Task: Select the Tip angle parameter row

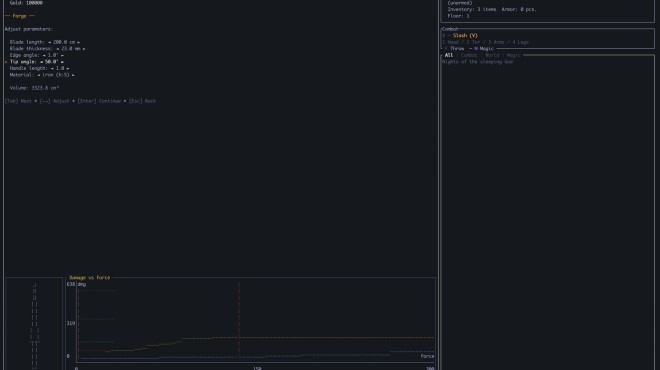Action: click(x=37, y=62)
